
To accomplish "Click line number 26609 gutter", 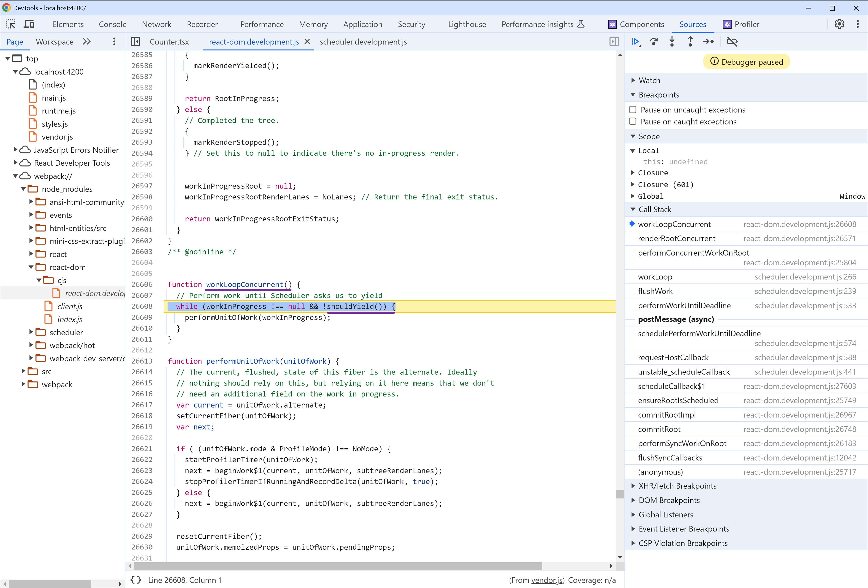I will pyautogui.click(x=142, y=317).
